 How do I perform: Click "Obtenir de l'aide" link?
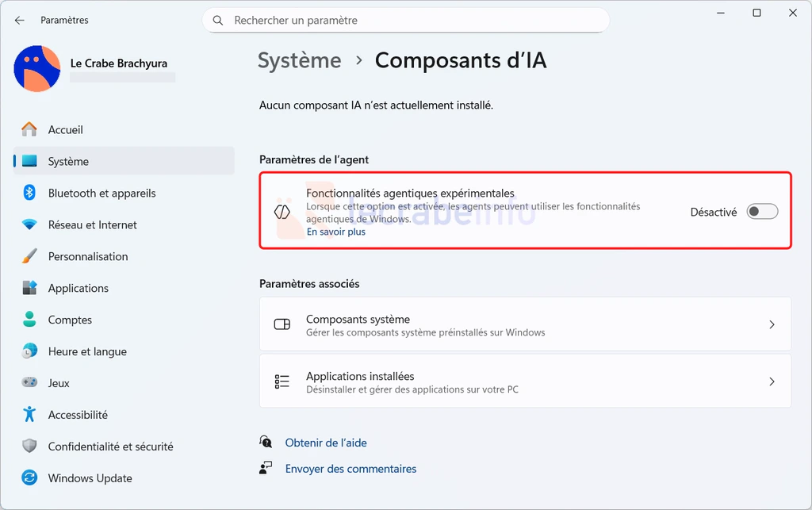tap(326, 443)
